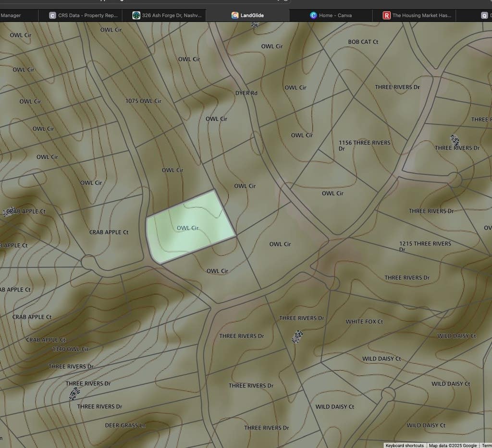The image size is (492, 448).
Task: Click the 326 Ash Forge tab favicon
Action: pos(136,15)
